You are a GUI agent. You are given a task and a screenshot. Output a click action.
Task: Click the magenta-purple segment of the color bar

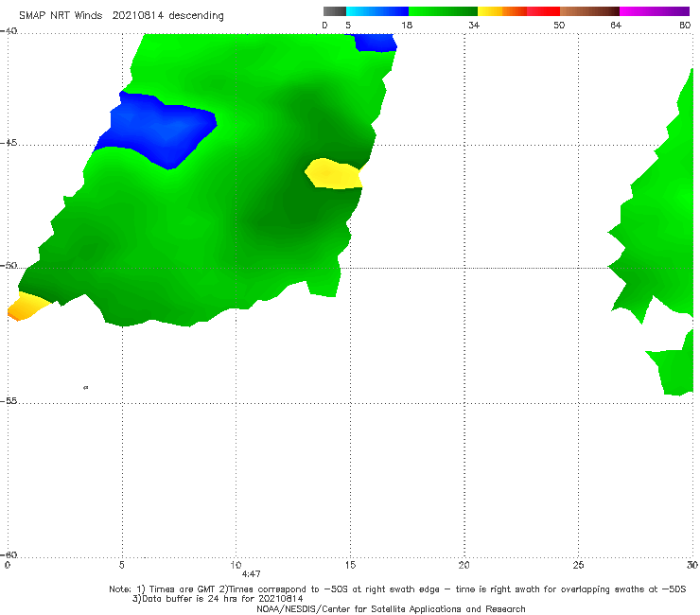pos(655,11)
